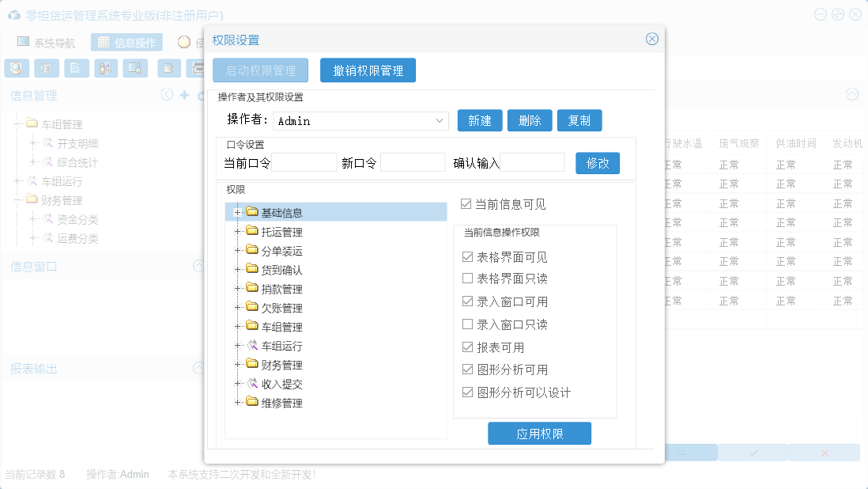Click the blank document toolbar icon
Screen dimensions: 868x489
[76, 68]
